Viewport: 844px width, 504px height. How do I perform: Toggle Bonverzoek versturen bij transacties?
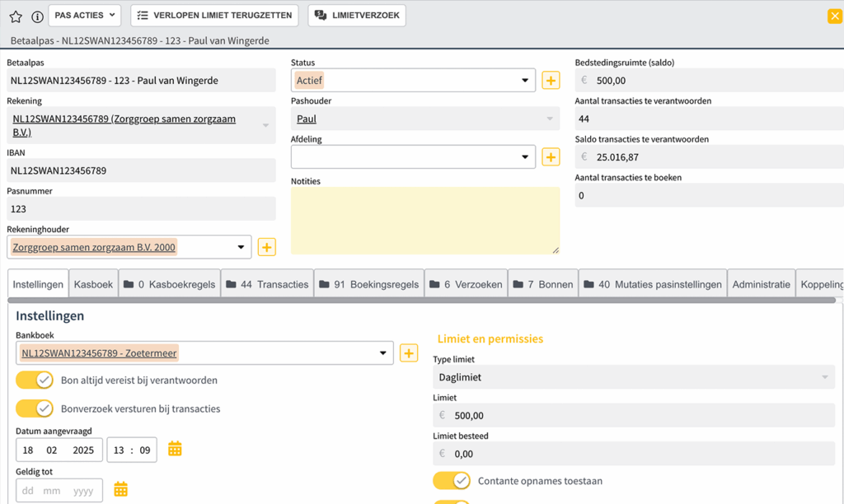[x=35, y=408]
